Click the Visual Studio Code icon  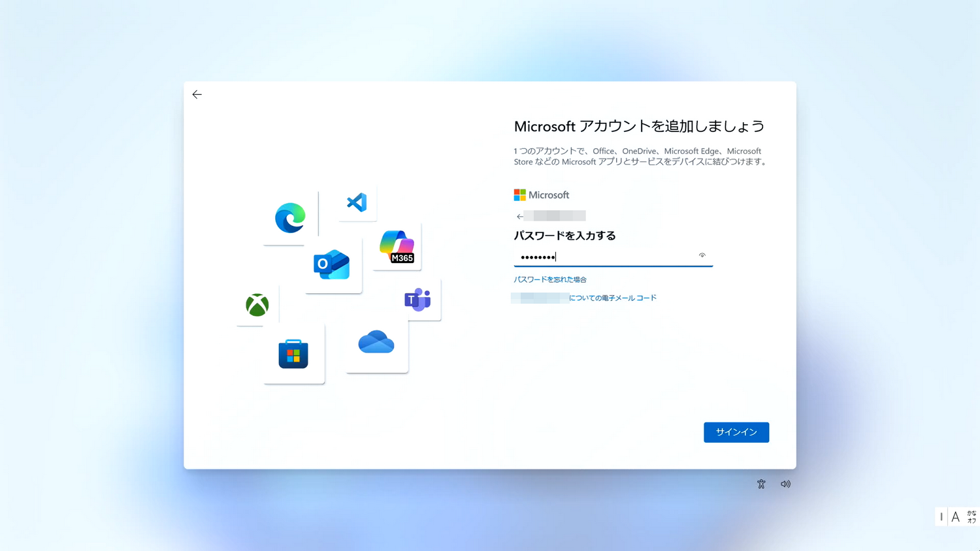coord(357,202)
